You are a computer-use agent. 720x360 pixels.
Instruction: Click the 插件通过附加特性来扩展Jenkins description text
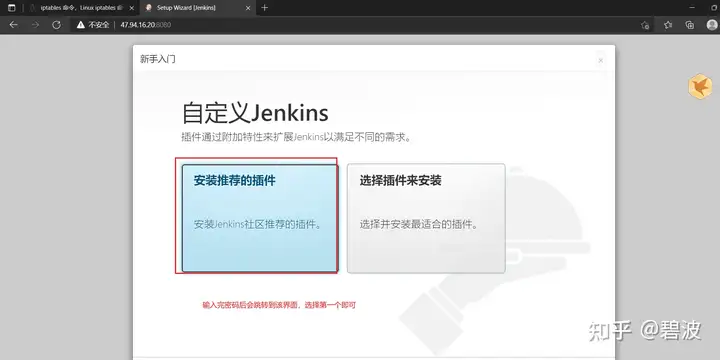point(296,137)
